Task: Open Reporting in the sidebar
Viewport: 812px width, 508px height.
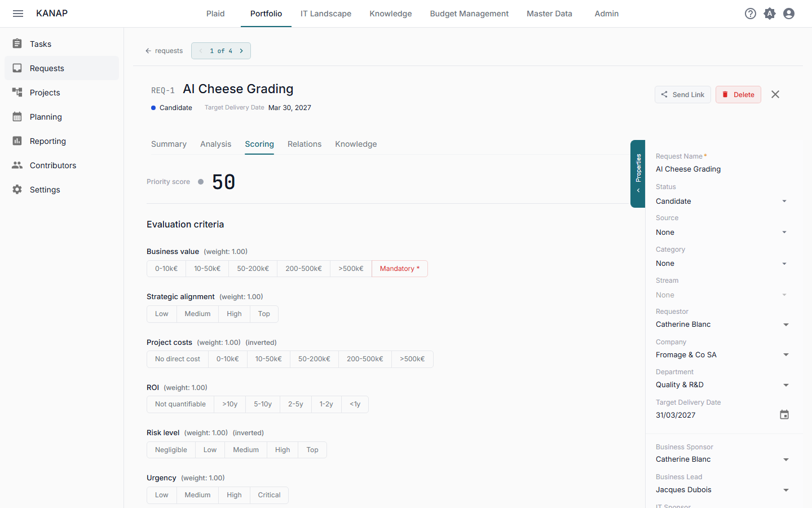Action: click(x=62, y=141)
